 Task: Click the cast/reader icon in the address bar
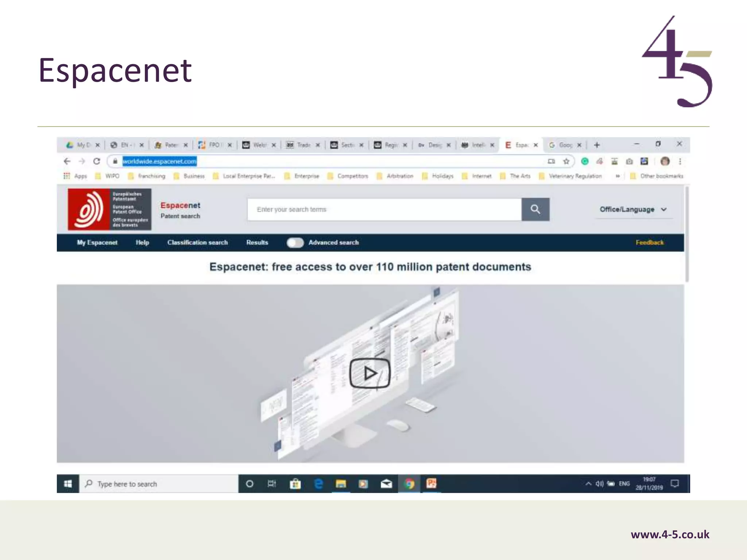[551, 161]
